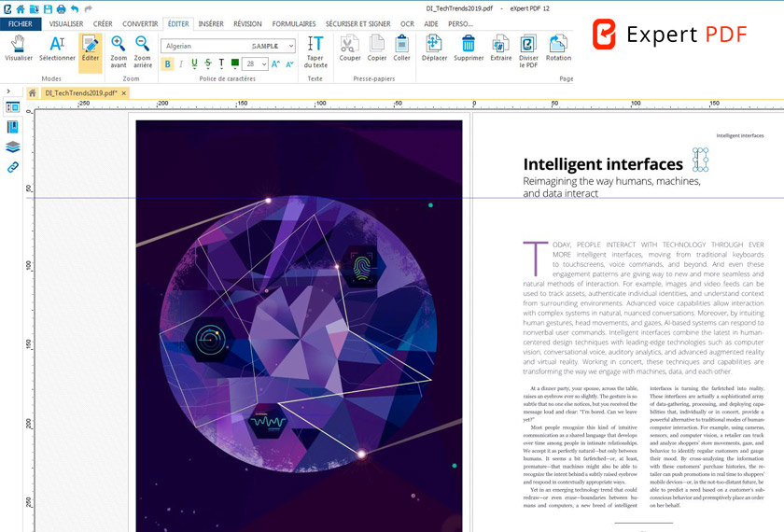Screen dimensions: 784x532
Task: Decrease font size with the A down icon
Action: pyautogui.click(x=289, y=64)
